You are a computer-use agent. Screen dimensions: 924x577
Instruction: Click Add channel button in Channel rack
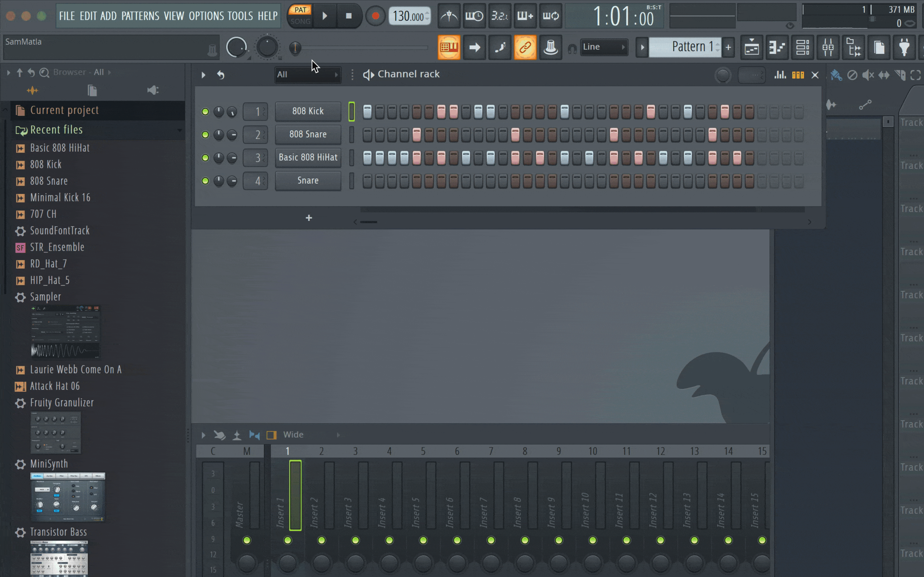click(309, 217)
